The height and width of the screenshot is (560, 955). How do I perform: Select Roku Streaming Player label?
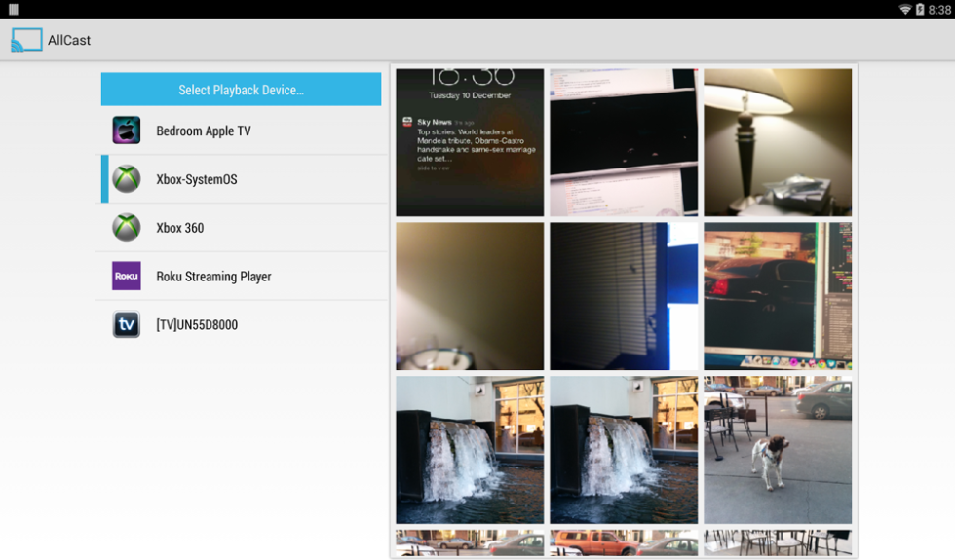[x=213, y=277]
